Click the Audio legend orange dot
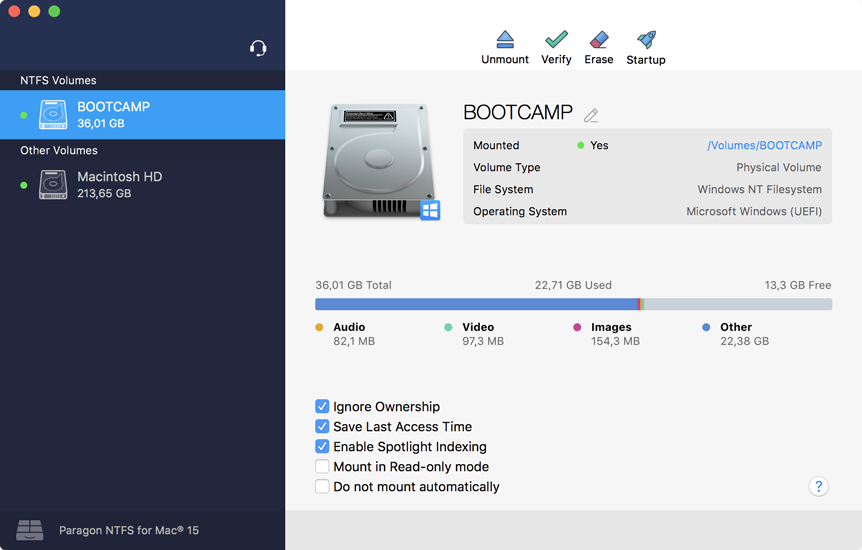 tap(320, 327)
